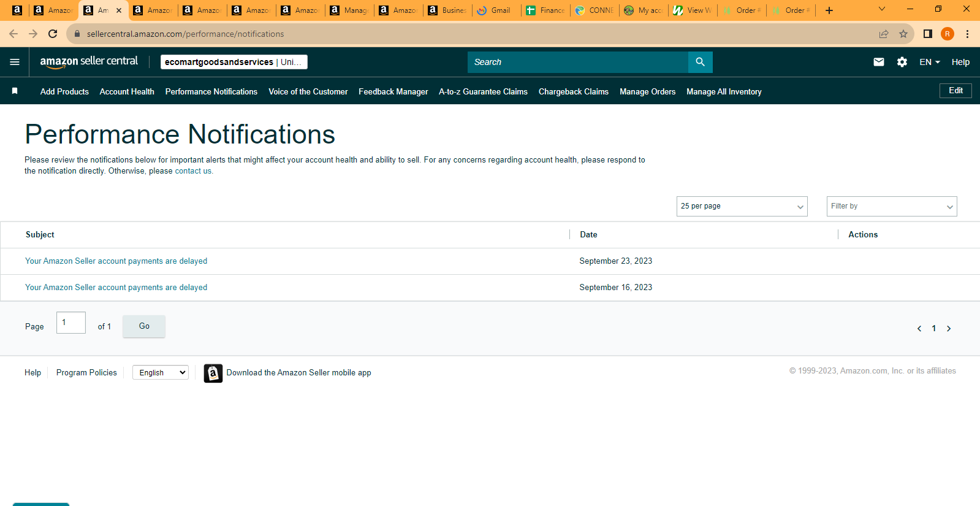Open the hamburger navigation menu
Image resolution: width=980 pixels, height=506 pixels.
(x=15, y=62)
